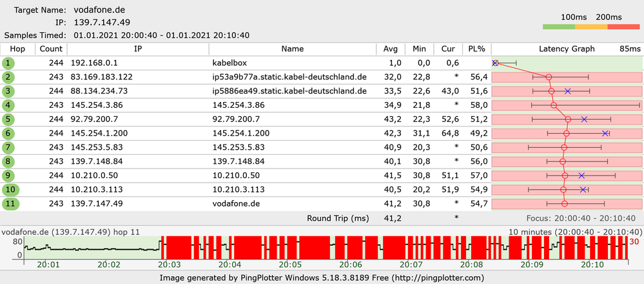Click 145.254.3.86 in IP column

pyautogui.click(x=97, y=105)
